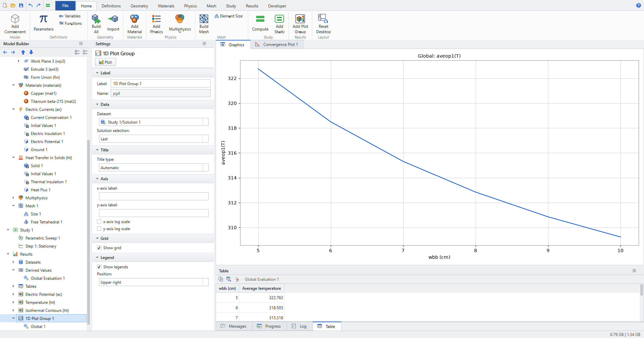Collapse the Axis settings section
This screenshot has width=644, height=338.
coord(97,179)
